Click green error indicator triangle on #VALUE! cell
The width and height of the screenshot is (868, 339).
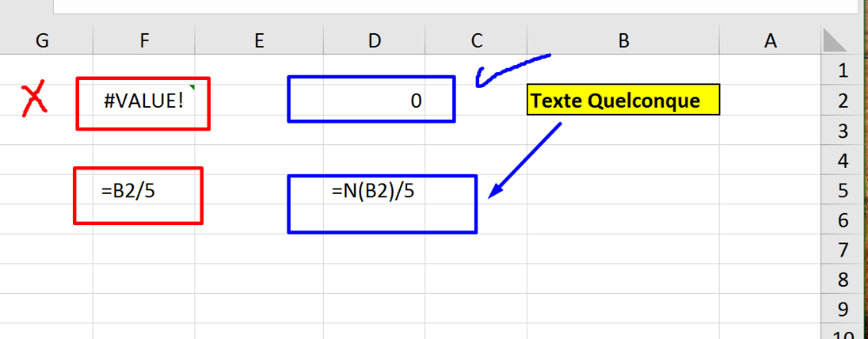coord(192,88)
